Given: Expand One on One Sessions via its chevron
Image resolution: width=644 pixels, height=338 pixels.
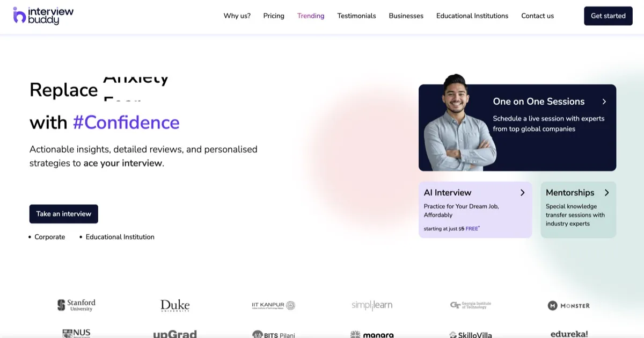Looking at the screenshot, I should coord(604,101).
